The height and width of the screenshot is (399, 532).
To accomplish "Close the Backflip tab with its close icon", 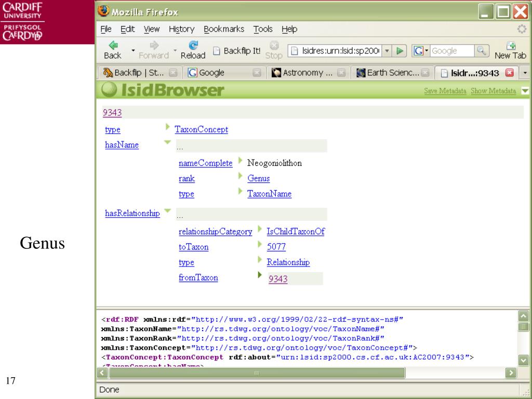I will point(173,73).
